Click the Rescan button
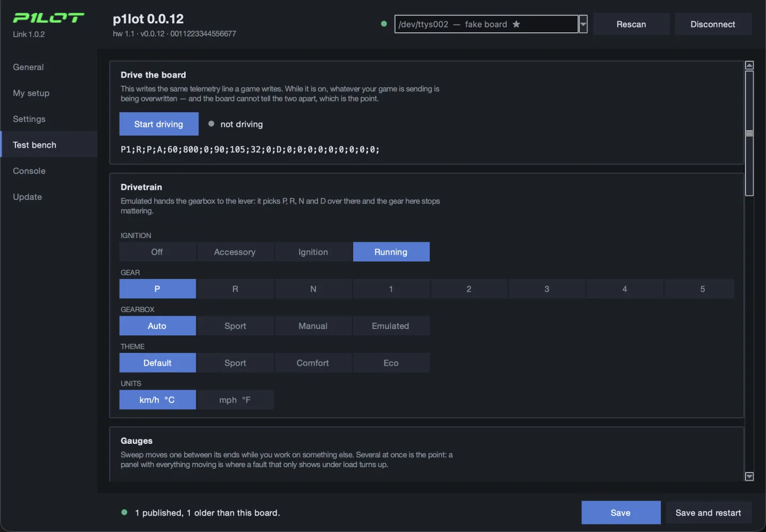 click(x=631, y=24)
